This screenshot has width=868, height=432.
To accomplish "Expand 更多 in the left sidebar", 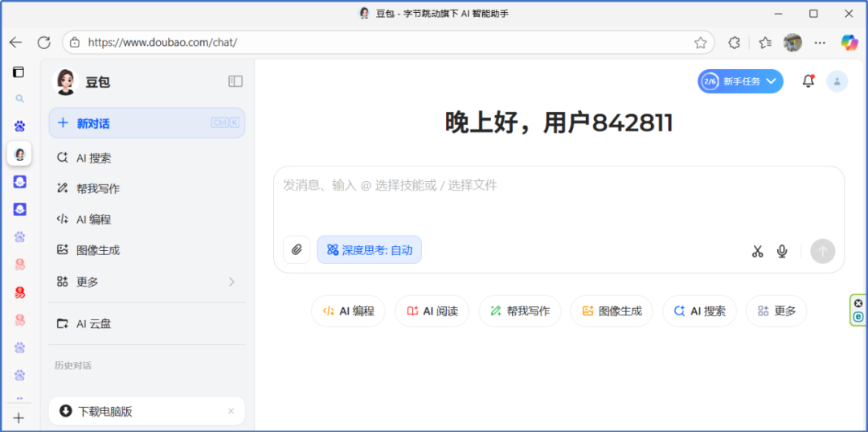I will pyautogui.click(x=147, y=282).
